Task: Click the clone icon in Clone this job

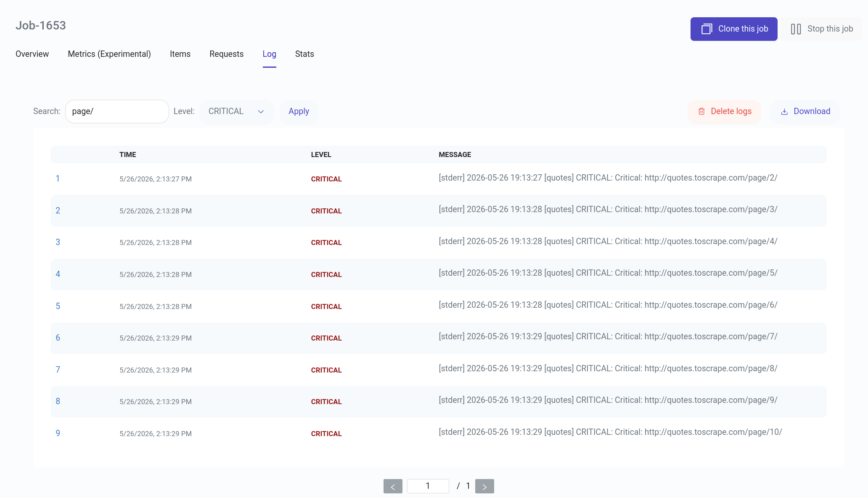Action: 707,29
